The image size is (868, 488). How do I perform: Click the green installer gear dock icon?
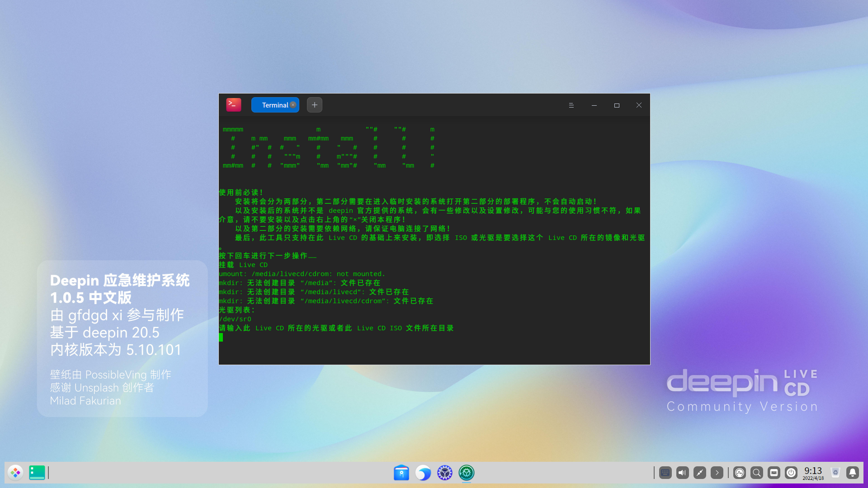[467, 473]
